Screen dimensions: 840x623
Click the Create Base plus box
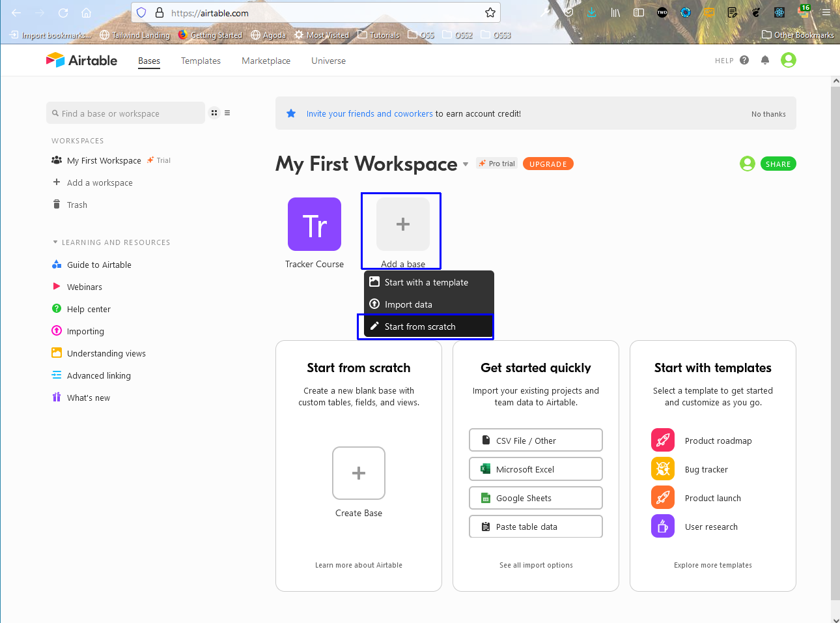(x=359, y=473)
